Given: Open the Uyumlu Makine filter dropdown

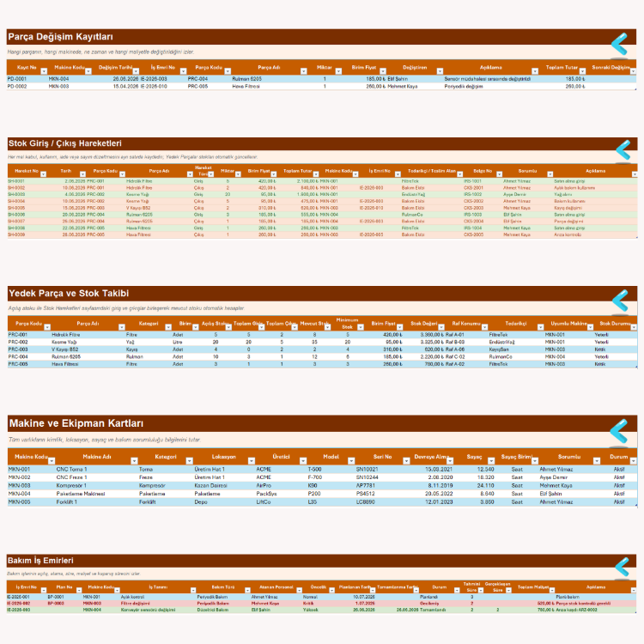Looking at the screenshot, I should 591,327.
